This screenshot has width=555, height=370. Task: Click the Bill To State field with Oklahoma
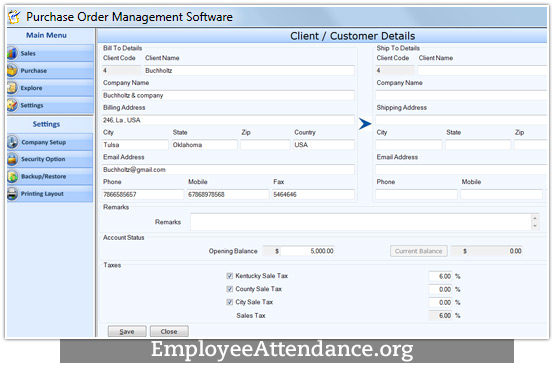tap(204, 145)
